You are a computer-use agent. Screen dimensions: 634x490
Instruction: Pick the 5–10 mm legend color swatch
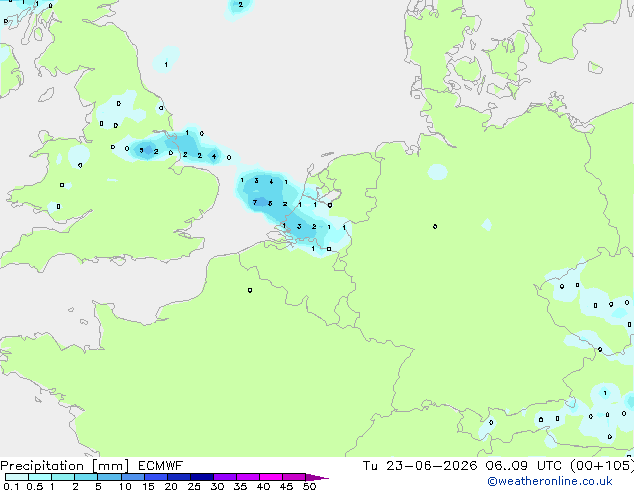[x=109, y=477]
